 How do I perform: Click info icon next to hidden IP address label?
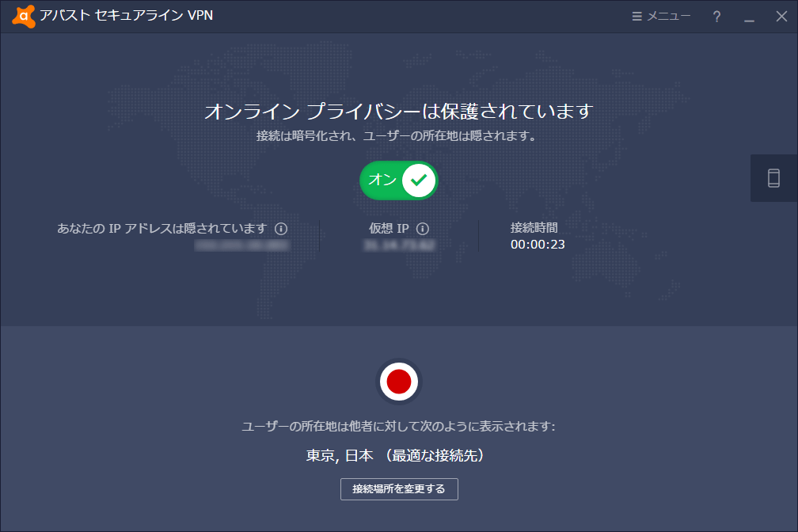281,229
